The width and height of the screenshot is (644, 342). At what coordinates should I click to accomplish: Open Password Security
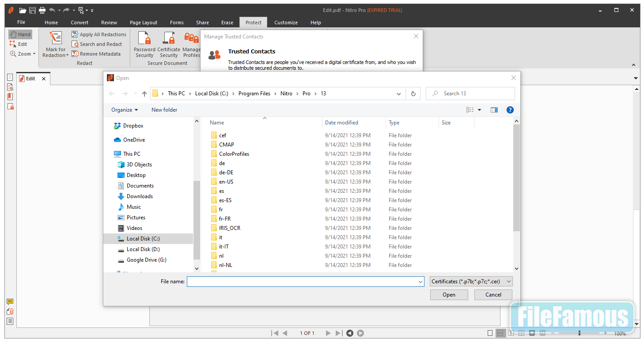[x=144, y=44]
